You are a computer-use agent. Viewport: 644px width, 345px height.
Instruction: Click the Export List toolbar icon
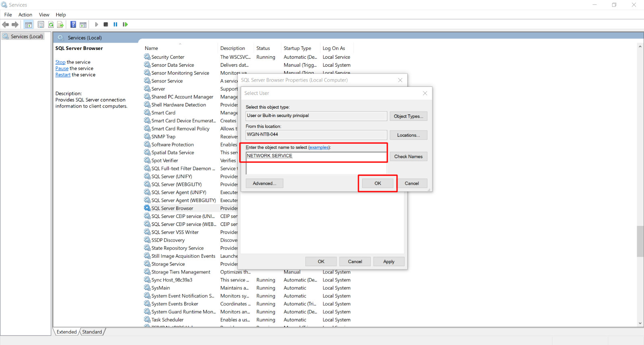click(x=60, y=25)
